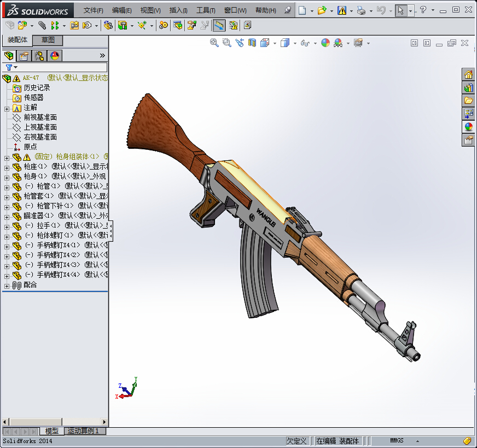
Task: Click the SolidWorks Resources home icon
Action: pos(468,74)
